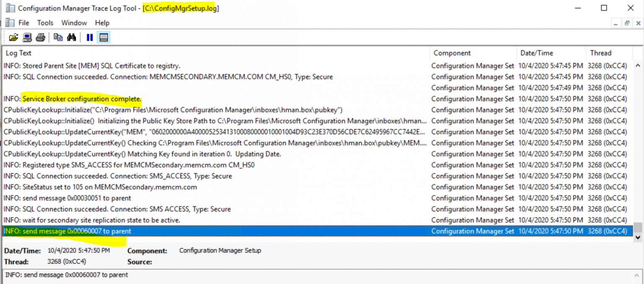Screen dimensions: 644x284
Task: Click the Date/Time column header
Action: coord(537,53)
